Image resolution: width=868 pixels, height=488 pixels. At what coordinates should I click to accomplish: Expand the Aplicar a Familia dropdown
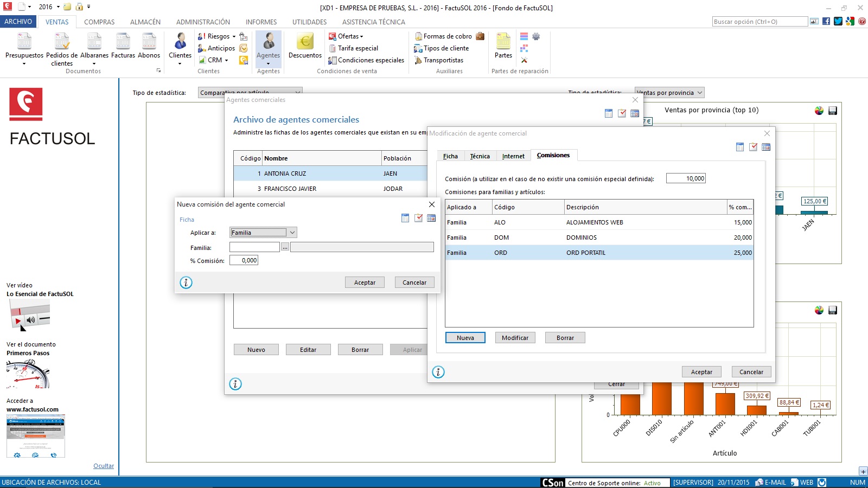pyautogui.click(x=292, y=233)
